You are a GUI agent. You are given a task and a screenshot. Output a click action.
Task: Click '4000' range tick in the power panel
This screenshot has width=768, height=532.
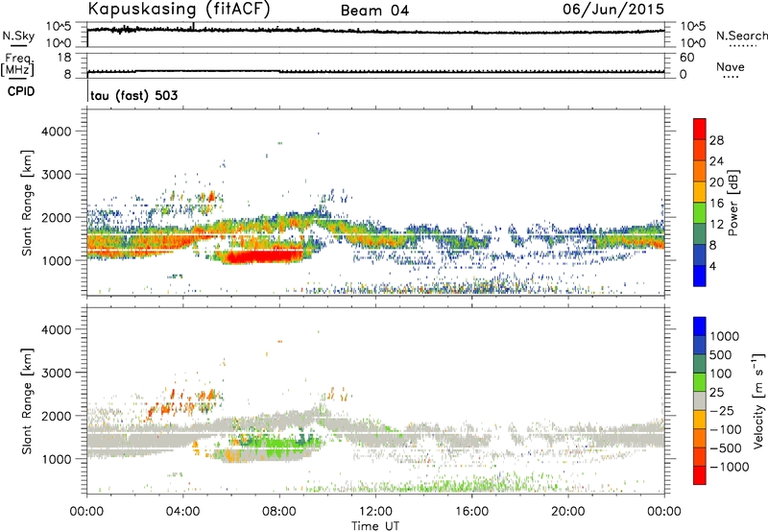pos(57,132)
